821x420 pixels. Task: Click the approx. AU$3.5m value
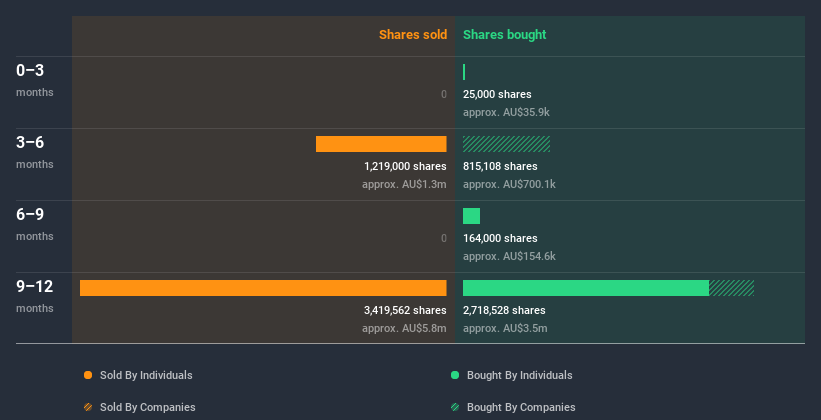coord(505,328)
